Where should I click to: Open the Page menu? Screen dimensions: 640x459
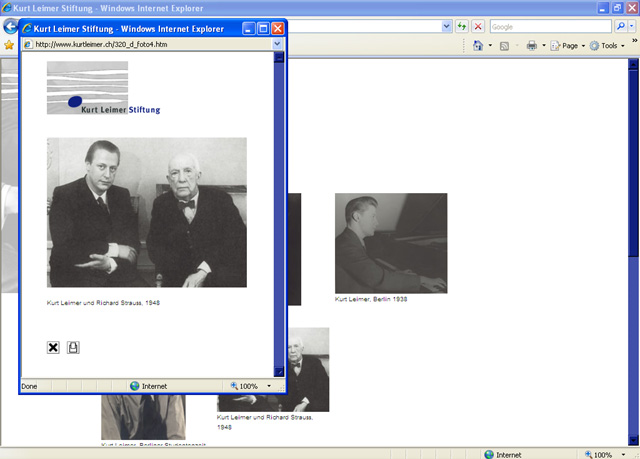(569, 46)
